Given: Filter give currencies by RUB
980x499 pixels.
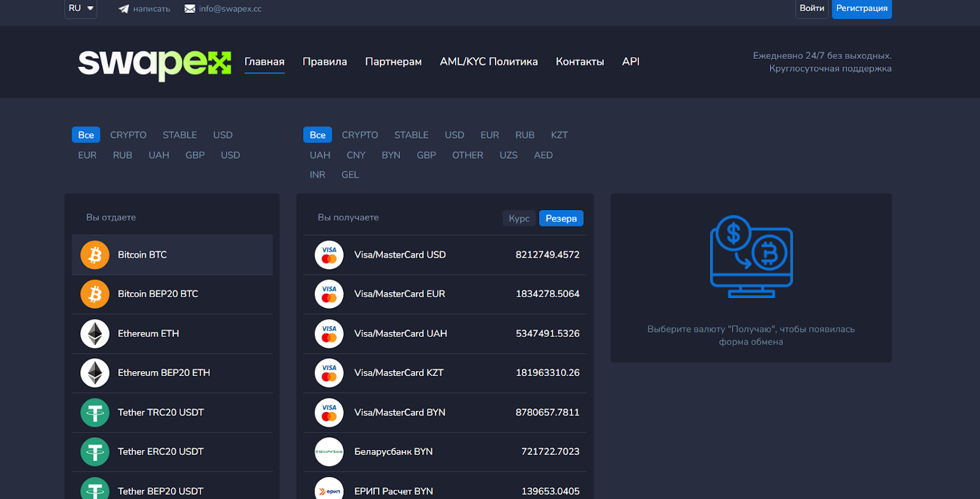Looking at the screenshot, I should [x=123, y=155].
